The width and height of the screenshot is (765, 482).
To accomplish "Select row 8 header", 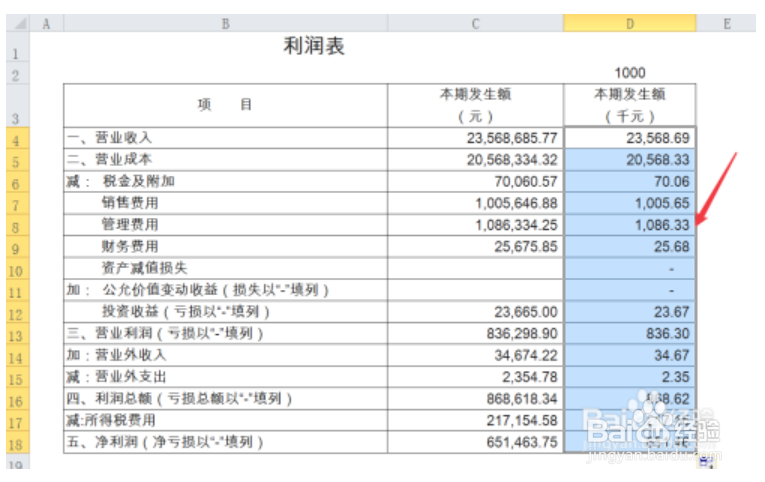I will coord(16,225).
